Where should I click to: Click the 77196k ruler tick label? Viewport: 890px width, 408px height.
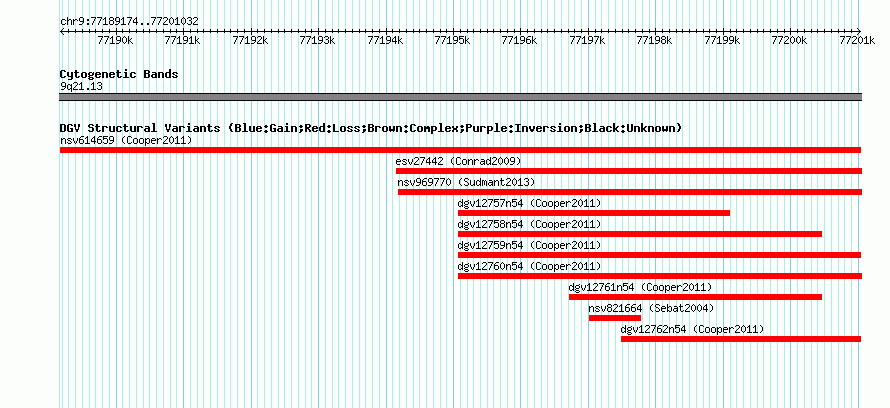(520, 40)
